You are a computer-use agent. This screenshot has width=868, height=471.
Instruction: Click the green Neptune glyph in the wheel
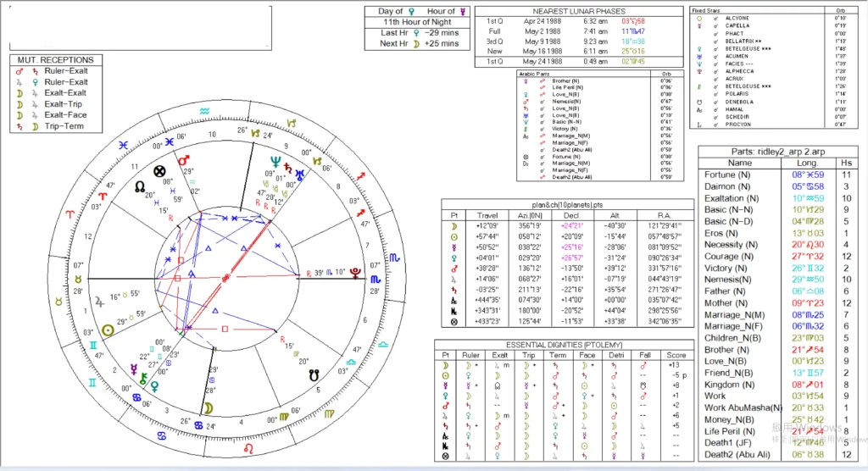(x=275, y=159)
